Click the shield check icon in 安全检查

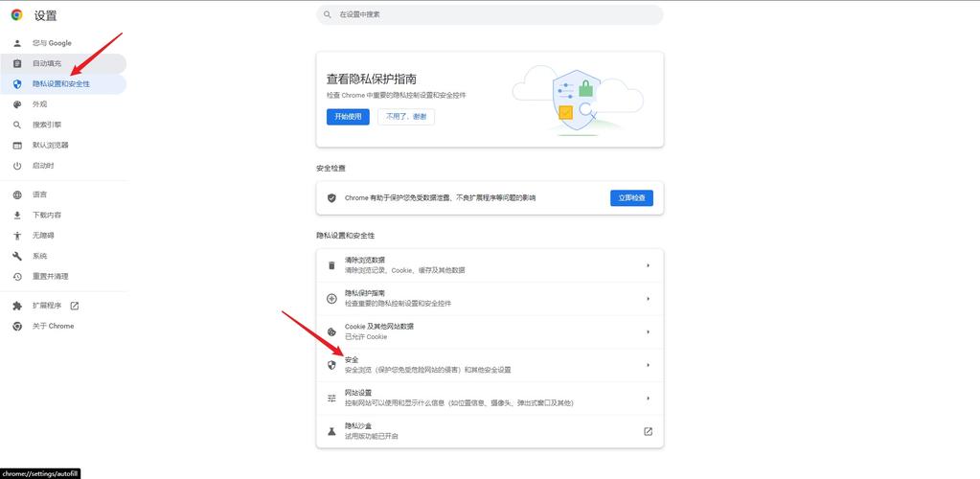331,197
